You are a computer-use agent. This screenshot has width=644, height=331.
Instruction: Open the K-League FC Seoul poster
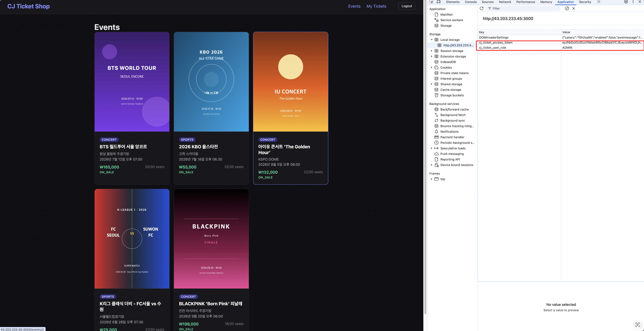[132, 239]
